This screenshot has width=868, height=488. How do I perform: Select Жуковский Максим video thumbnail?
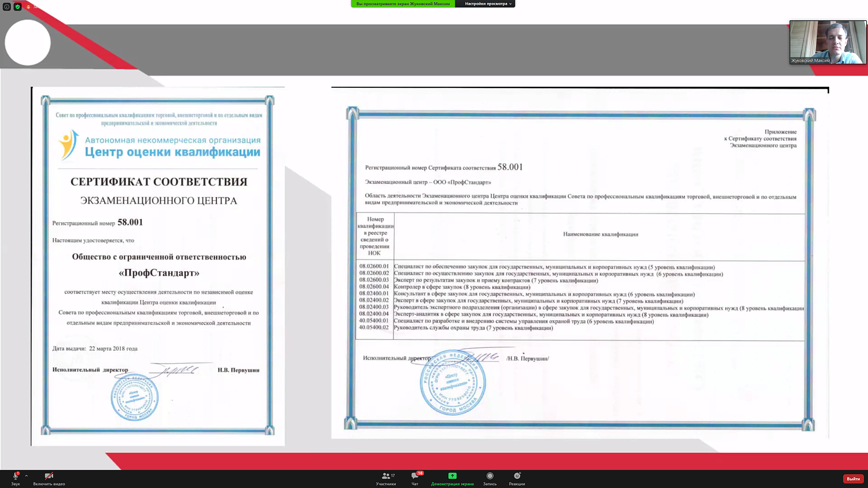(x=828, y=42)
